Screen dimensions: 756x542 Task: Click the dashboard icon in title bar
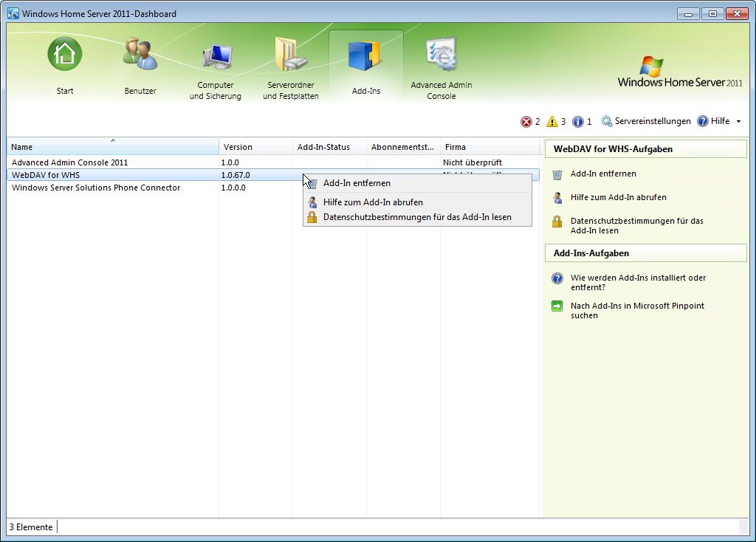click(x=13, y=13)
